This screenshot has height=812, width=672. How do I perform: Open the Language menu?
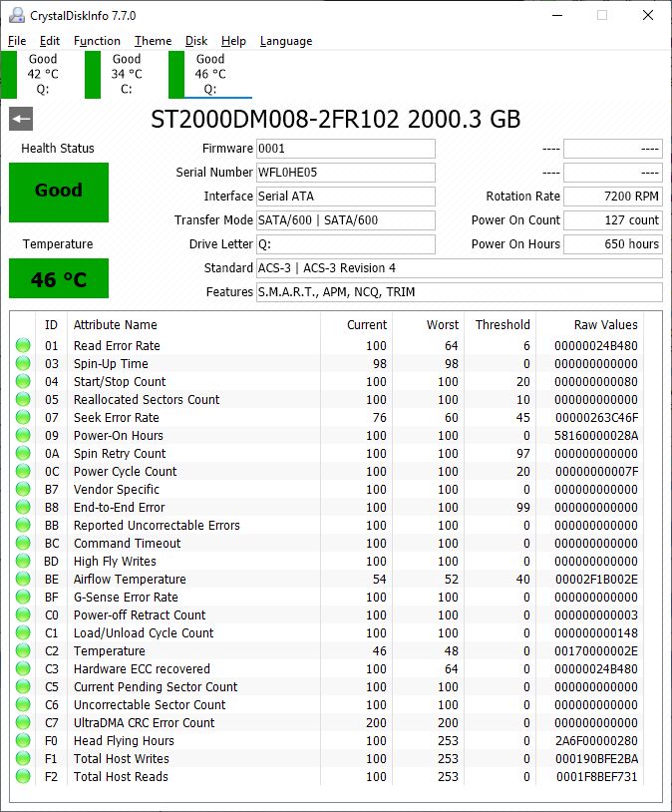pyautogui.click(x=286, y=41)
